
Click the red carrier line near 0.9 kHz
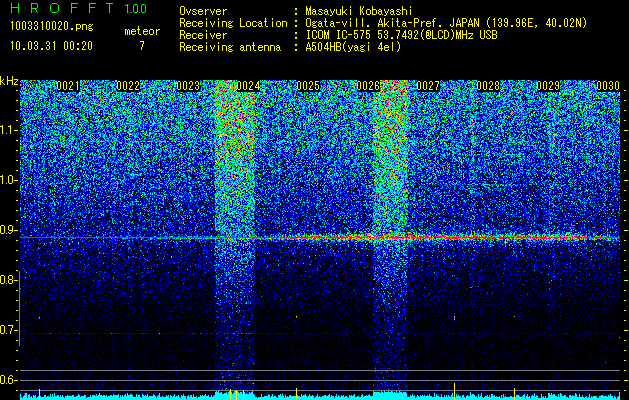(x=320, y=238)
